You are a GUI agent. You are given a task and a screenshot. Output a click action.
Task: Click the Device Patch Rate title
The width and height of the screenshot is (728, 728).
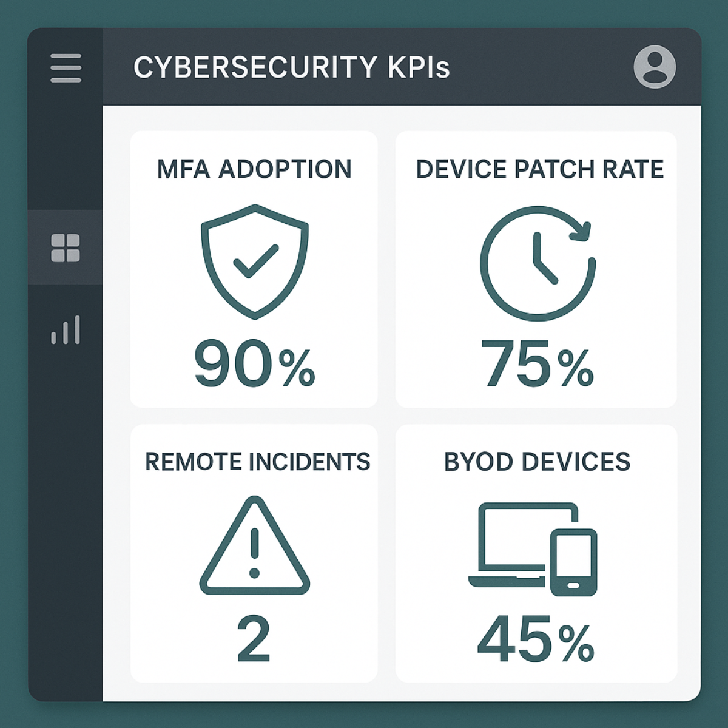539,169
